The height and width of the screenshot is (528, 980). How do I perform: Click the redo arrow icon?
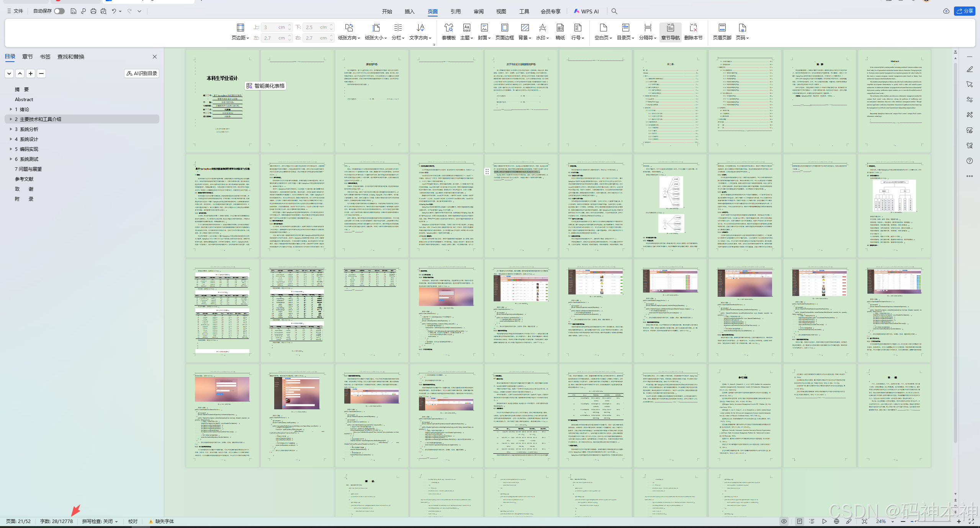tap(129, 11)
